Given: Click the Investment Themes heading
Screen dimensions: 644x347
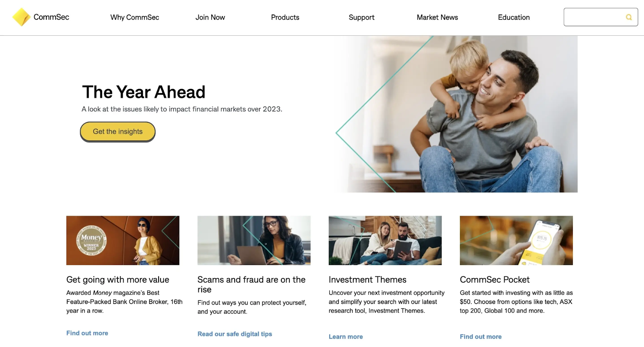Looking at the screenshot, I should click(x=367, y=280).
